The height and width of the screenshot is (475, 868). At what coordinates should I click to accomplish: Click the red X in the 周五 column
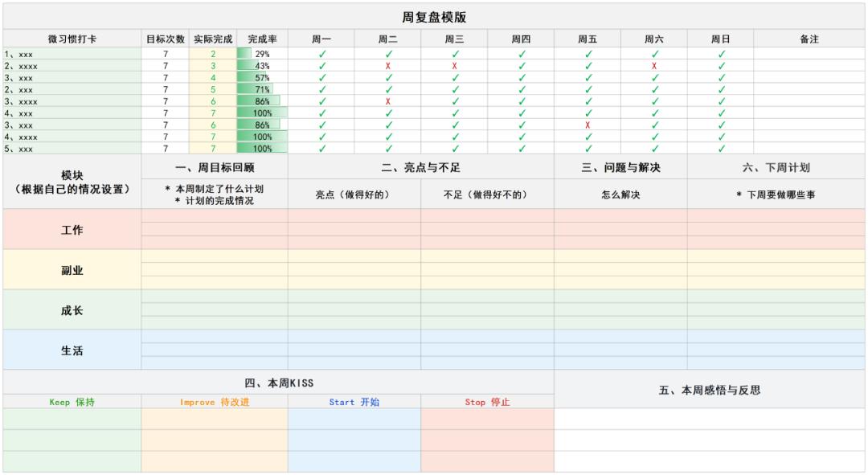pyautogui.click(x=588, y=125)
